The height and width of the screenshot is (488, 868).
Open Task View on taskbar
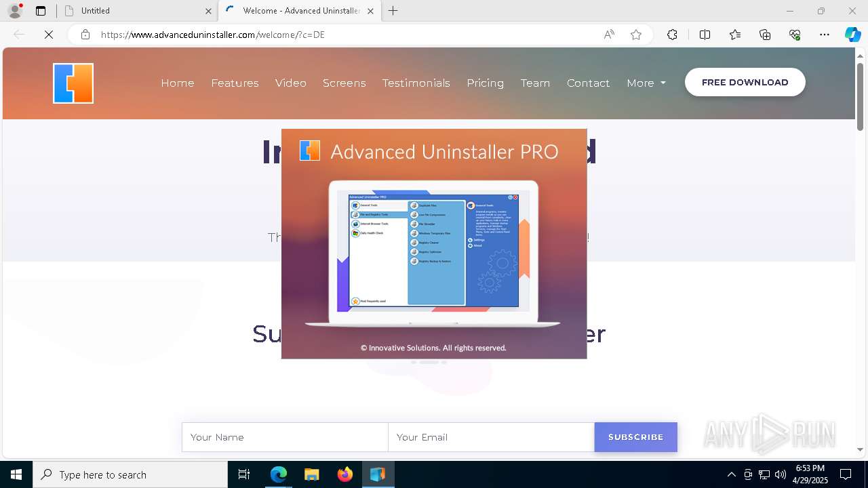click(x=244, y=474)
